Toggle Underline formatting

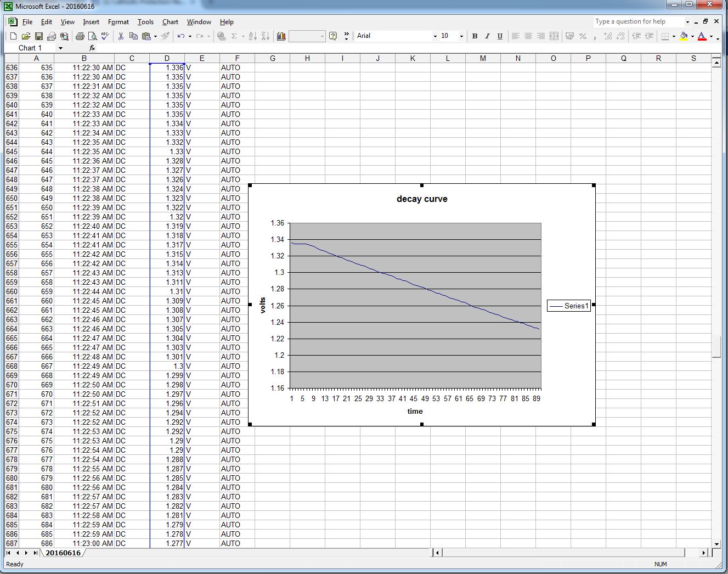(x=500, y=36)
